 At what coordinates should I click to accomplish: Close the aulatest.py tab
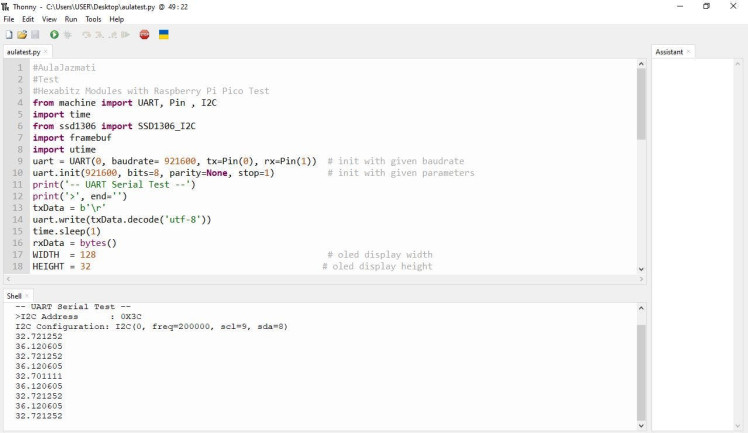coord(46,52)
